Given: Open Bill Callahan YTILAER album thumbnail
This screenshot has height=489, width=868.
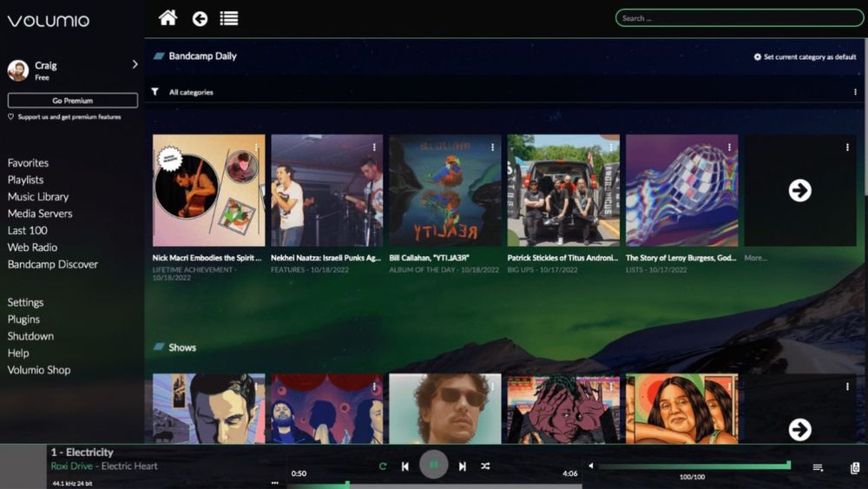Looking at the screenshot, I should tap(445, 190).
